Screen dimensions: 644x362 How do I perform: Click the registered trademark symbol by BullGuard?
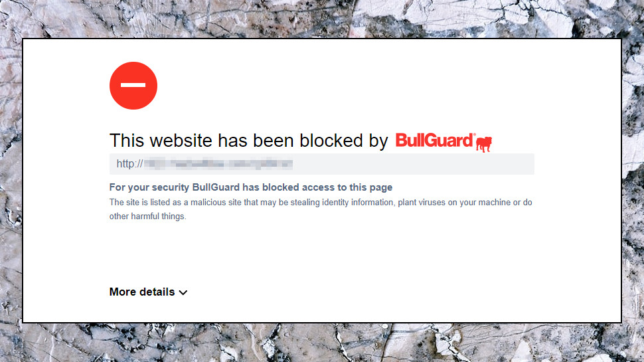point(475,134)
